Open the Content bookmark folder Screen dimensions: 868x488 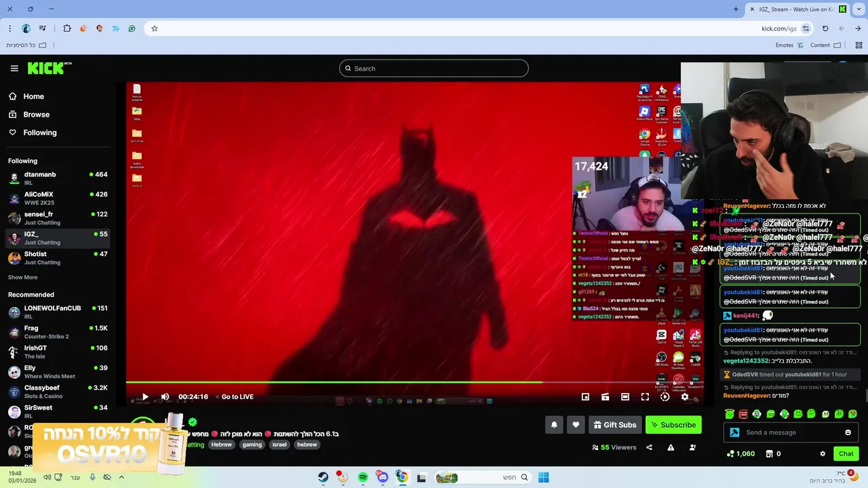pyautogui.click(x=825, y=45)
